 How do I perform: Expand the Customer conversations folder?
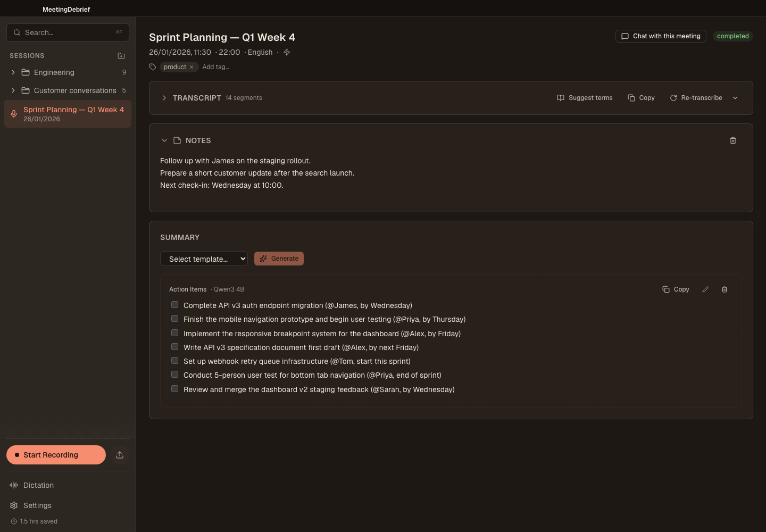click(13, 90)
